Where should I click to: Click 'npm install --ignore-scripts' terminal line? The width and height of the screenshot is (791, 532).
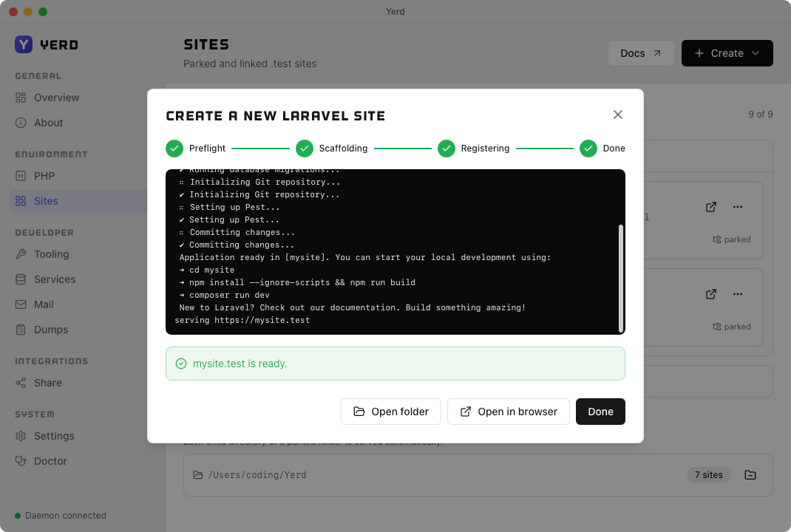(297, 282)
